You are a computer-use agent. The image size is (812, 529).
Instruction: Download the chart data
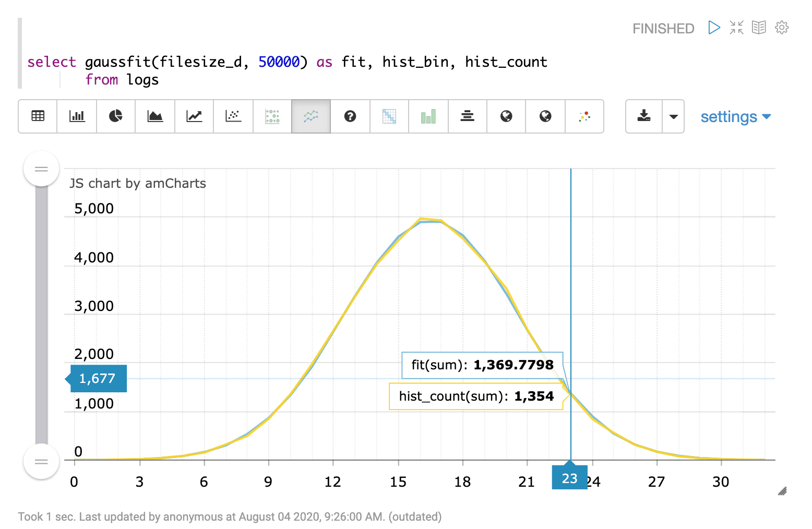coord(644,116)
